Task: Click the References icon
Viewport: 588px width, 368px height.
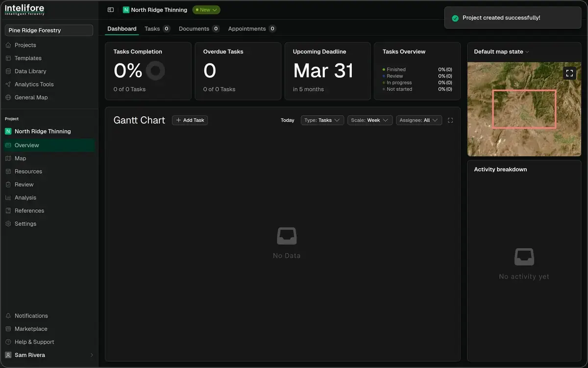Action: 8,211
